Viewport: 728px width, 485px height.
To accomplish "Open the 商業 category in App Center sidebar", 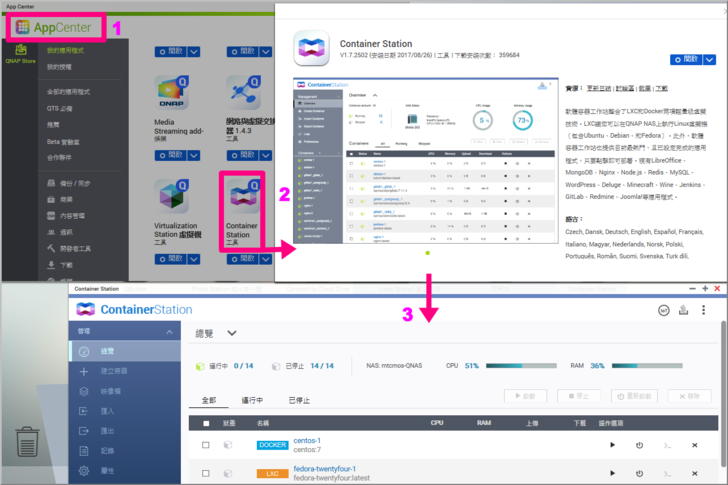I will tap(60, 200).
